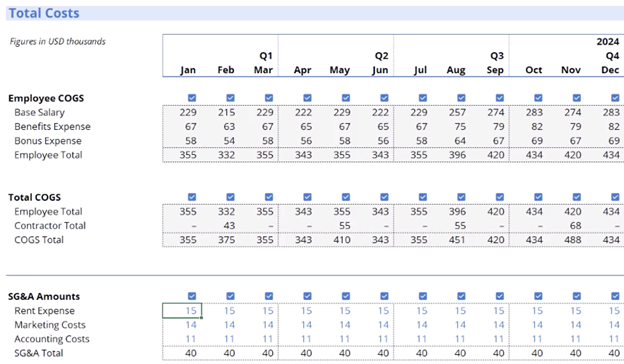Select the Nov column header
The height and width of the screenshot is (364, 624).
(571, 70)
